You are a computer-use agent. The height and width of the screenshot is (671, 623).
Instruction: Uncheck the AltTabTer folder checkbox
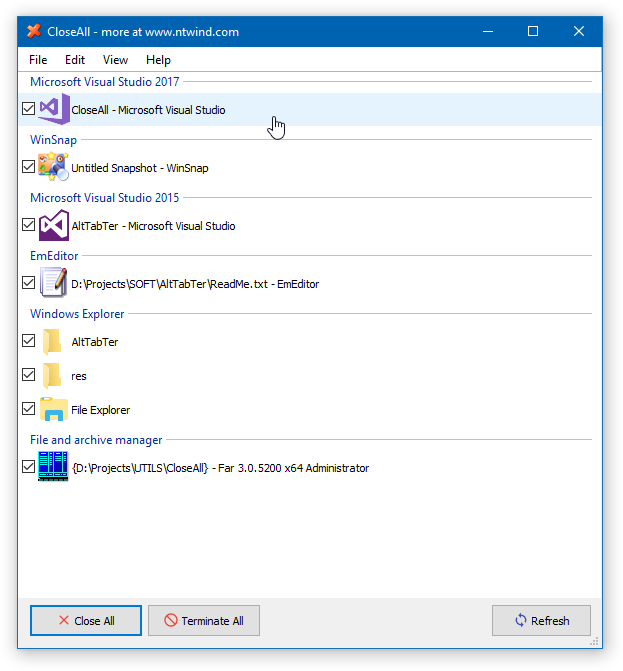pos(29,341)
